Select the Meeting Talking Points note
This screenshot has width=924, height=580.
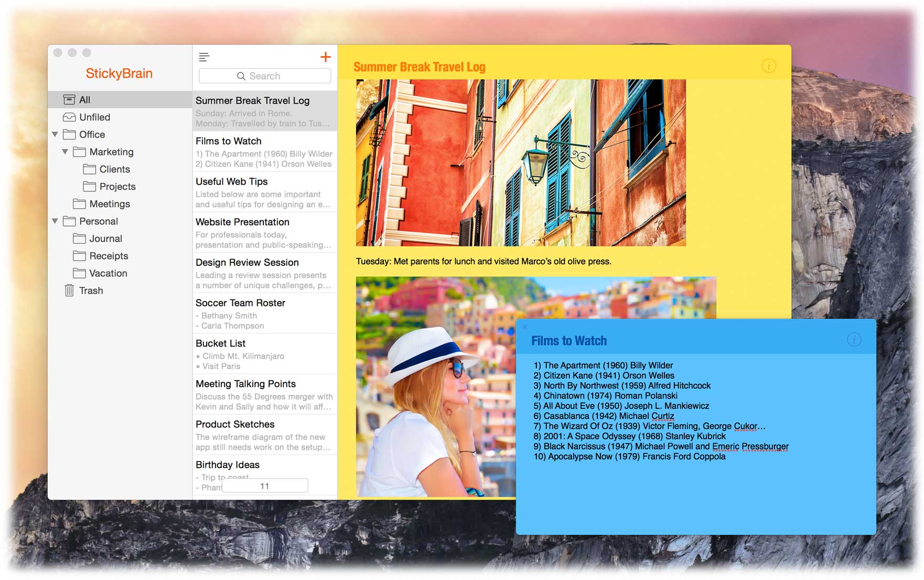pyautogui.click(x=265, y=393)
